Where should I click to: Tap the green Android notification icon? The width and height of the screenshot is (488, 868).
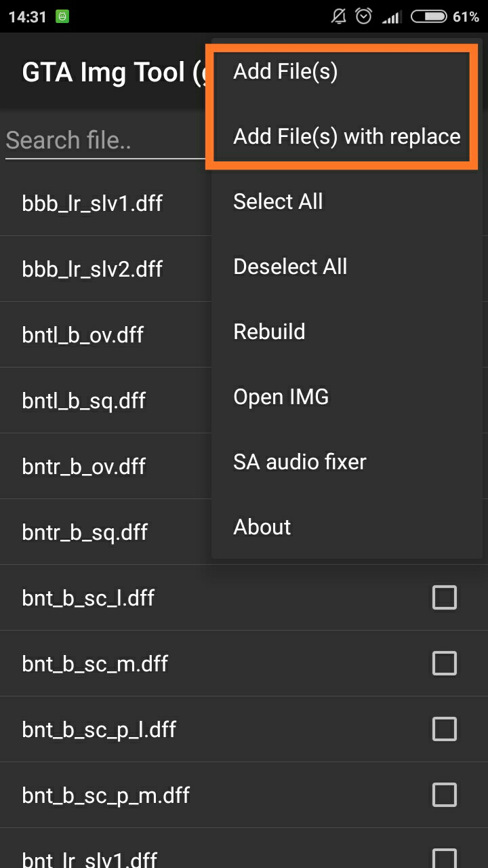62,17
